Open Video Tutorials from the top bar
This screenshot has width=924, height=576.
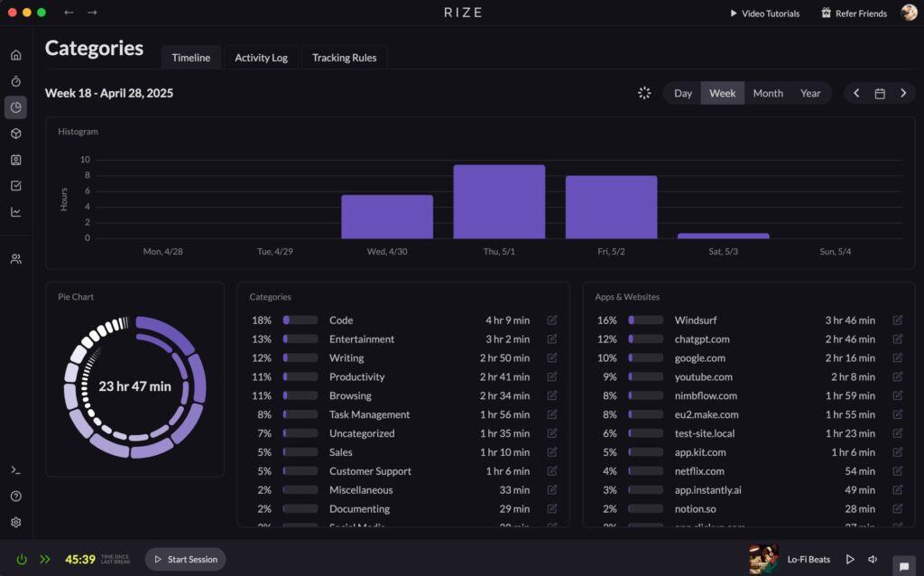coord(763,13)
